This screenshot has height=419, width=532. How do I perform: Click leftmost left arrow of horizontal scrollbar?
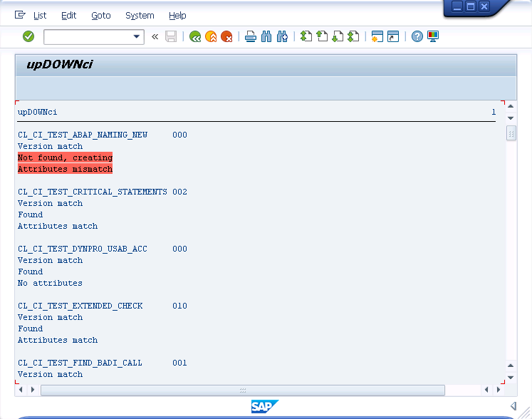(x=21, y=390)
